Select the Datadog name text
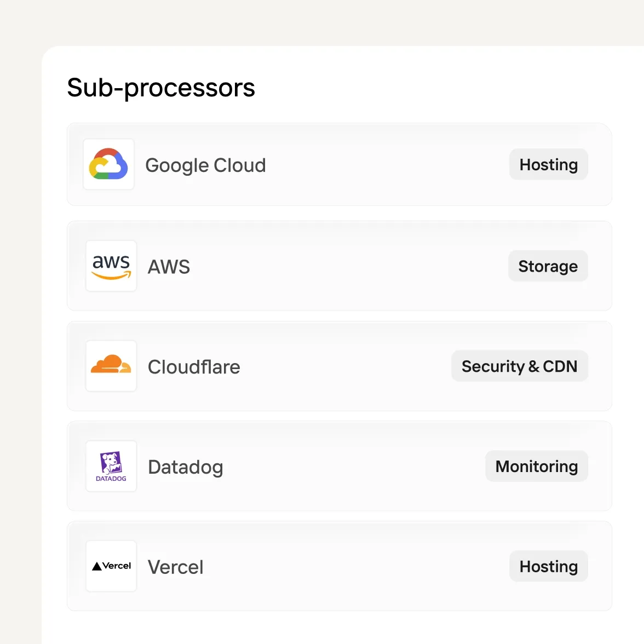Viewport: 644px width, 644px height. [x=186, y=468]
